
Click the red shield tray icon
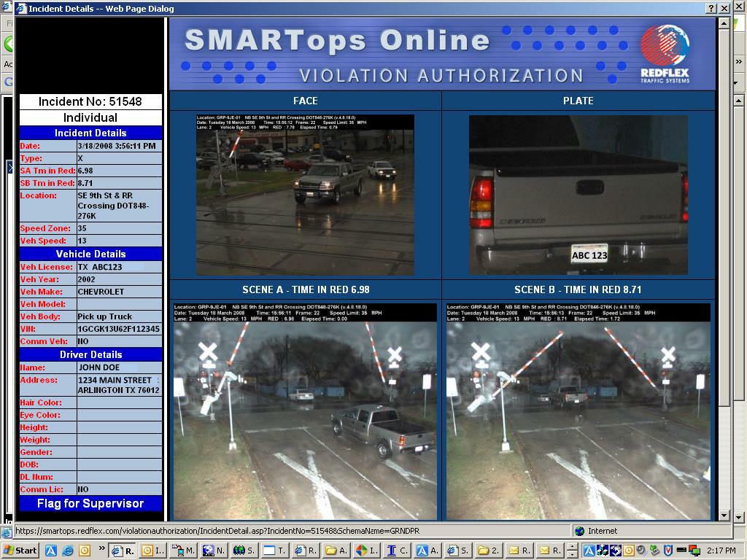click(x=668, y=551)
